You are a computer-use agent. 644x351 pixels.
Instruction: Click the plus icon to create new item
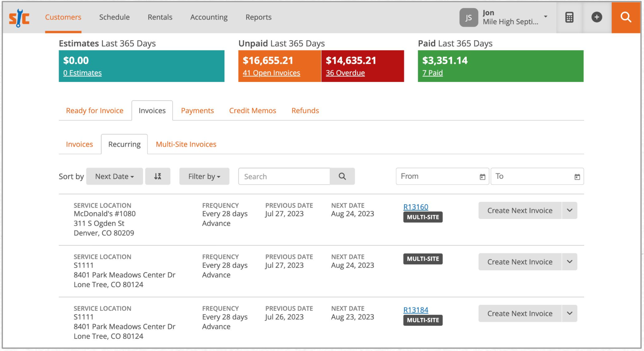(x=597, y=17)
